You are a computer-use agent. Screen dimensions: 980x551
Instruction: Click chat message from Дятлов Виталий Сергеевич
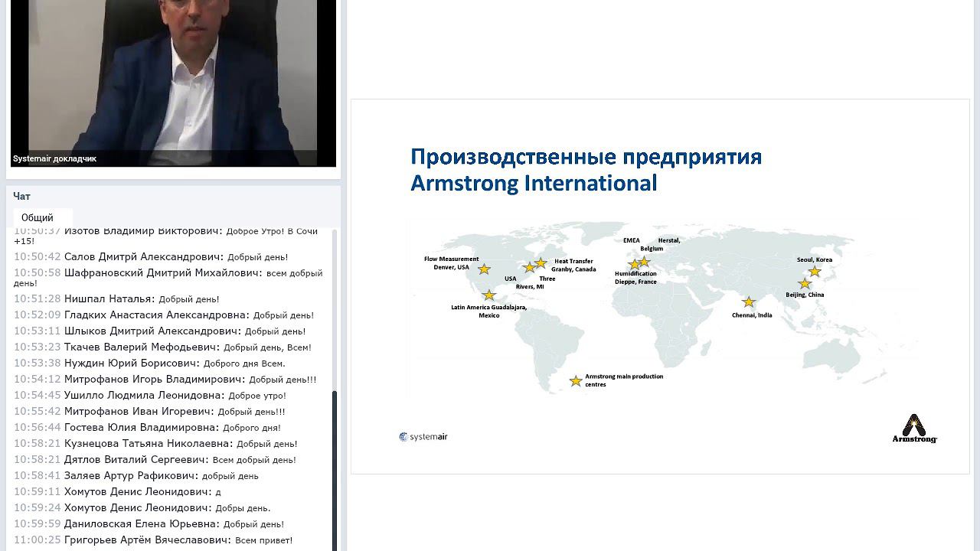[x=155, y=460]
